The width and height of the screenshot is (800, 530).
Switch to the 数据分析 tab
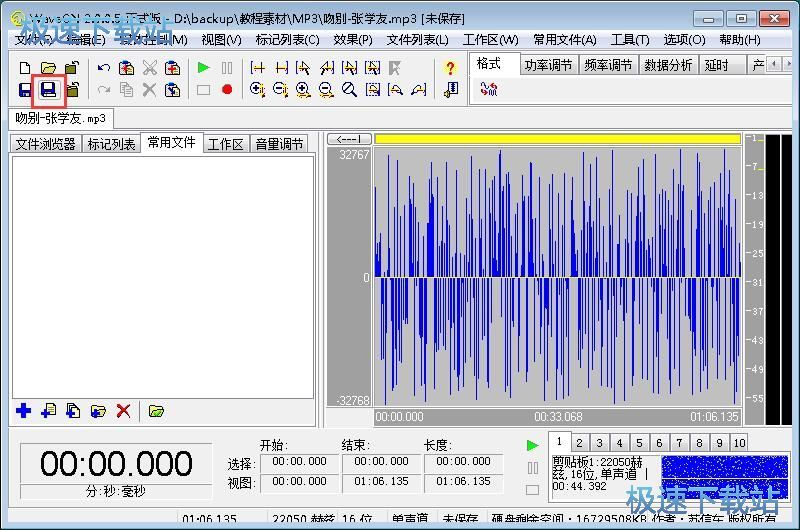point(668,65)
